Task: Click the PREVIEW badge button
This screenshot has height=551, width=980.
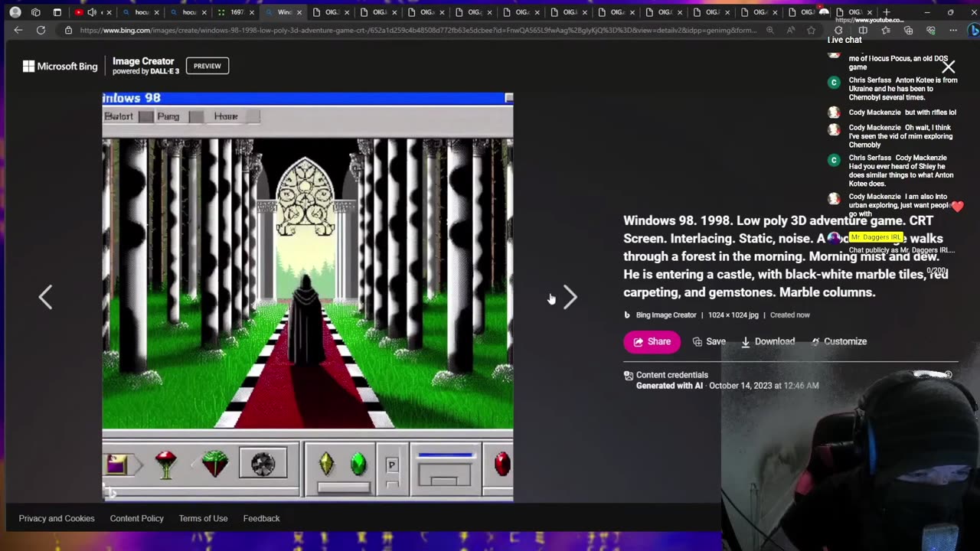Action: click(x=207, y=66)
